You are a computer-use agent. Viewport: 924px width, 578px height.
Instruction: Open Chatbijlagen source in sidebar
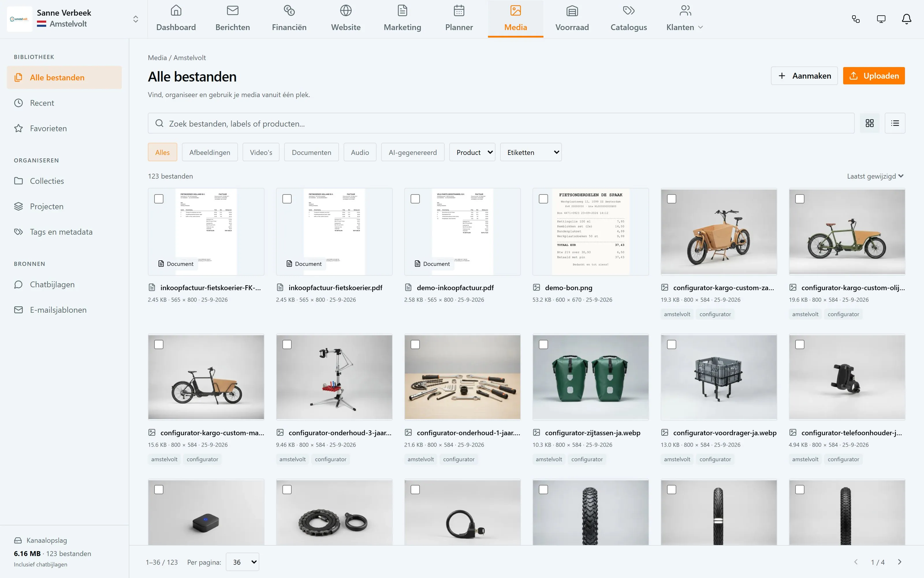(64, 284)
